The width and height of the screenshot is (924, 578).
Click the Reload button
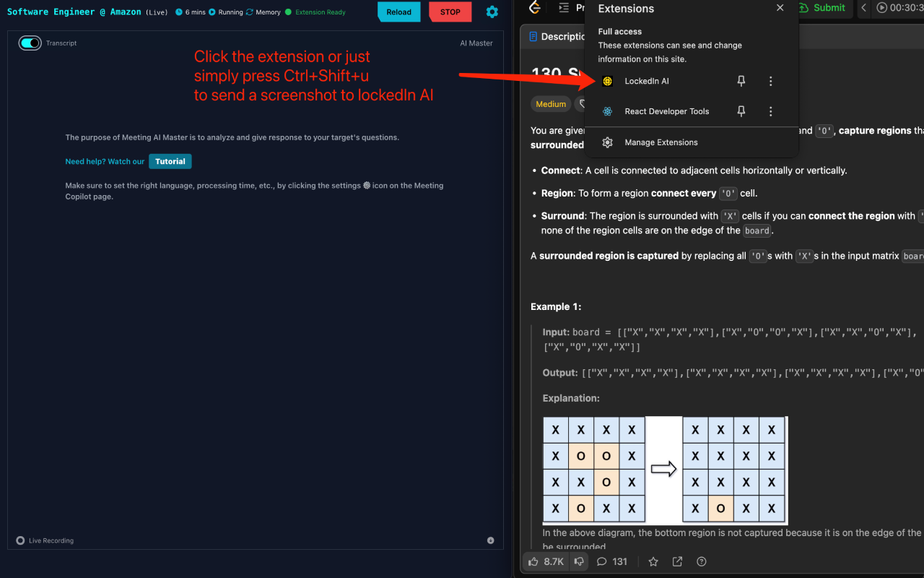click(x=398, y=12)
